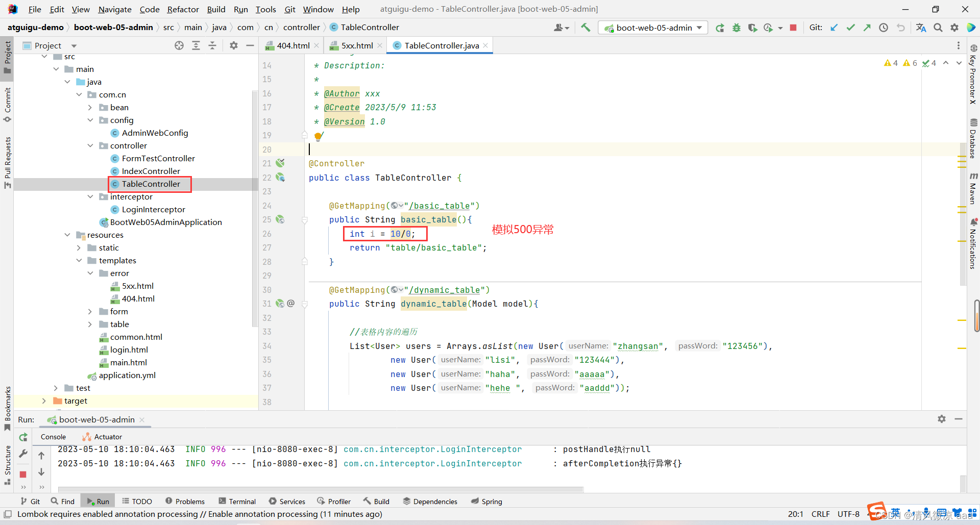Click the Rerun icon in Run panel
This screenshot has height=525, width=980.
click(23, 437)
